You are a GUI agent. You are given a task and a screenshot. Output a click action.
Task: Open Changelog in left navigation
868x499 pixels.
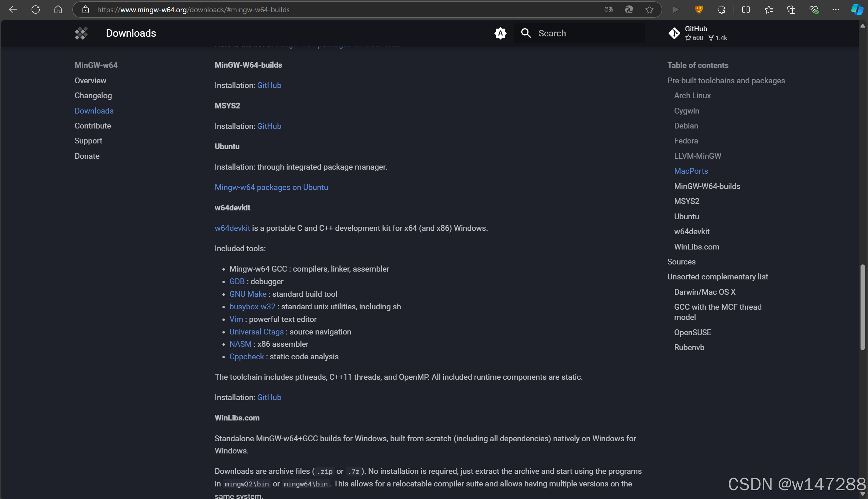pos(93,96)
